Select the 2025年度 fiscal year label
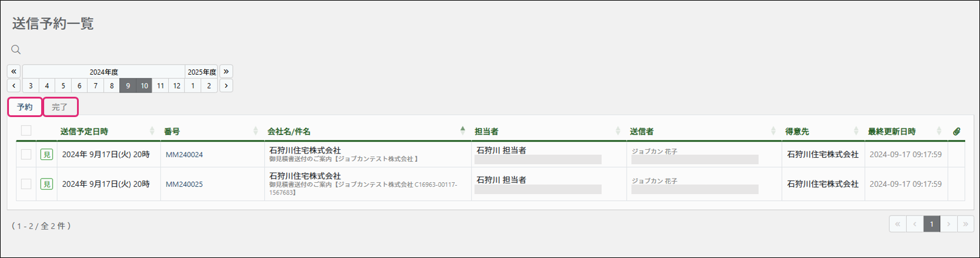 [x=202, y=72]
